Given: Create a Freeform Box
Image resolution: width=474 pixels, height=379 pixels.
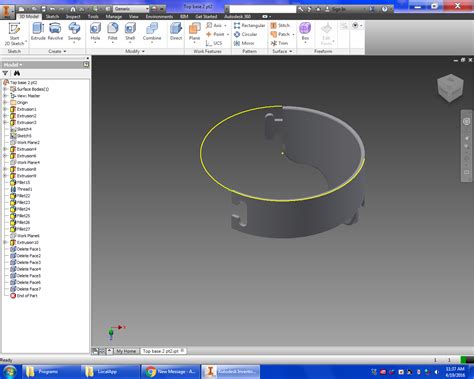Looking at the screenshot, I should click(305, 32).
